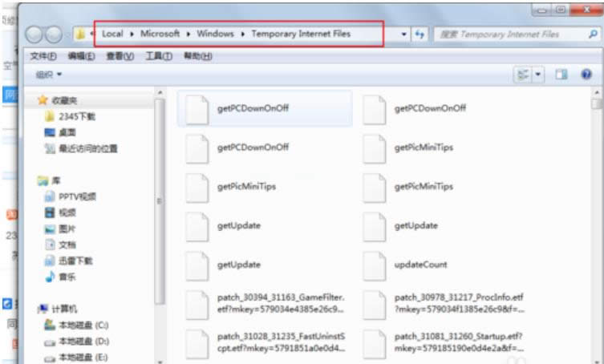The width and height of the screenshot is (604, 364).
Task: Select the 2345下载 folder in favorites
Action: click(76, 116)
